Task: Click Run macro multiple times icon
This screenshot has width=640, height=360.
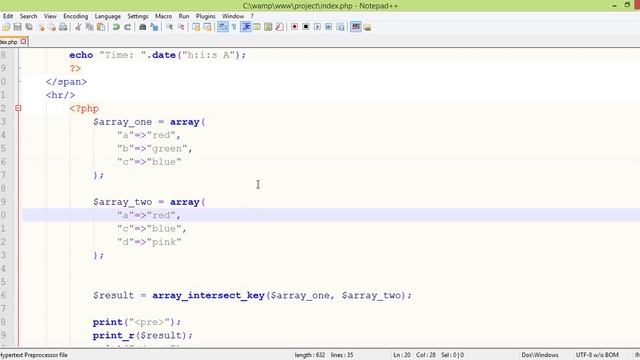Action: click(329, 27)
